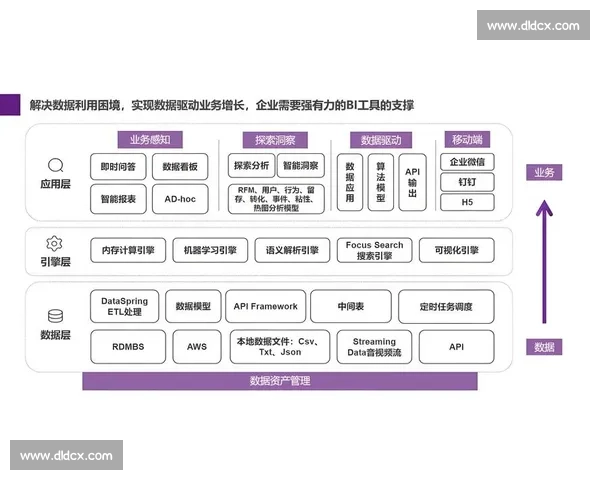Select the Focus Search 搜索引擎 box
Screen dimensions: 600x480
[374, 250]
